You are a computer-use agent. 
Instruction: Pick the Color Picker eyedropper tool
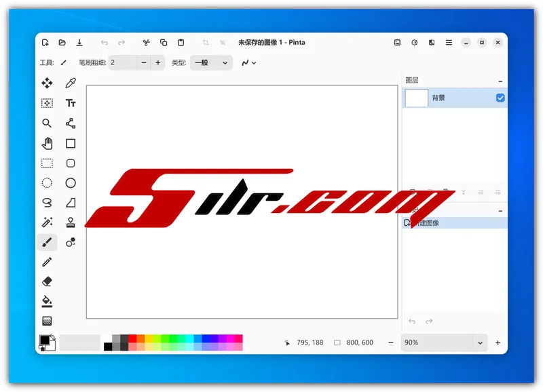pos(71,83)
